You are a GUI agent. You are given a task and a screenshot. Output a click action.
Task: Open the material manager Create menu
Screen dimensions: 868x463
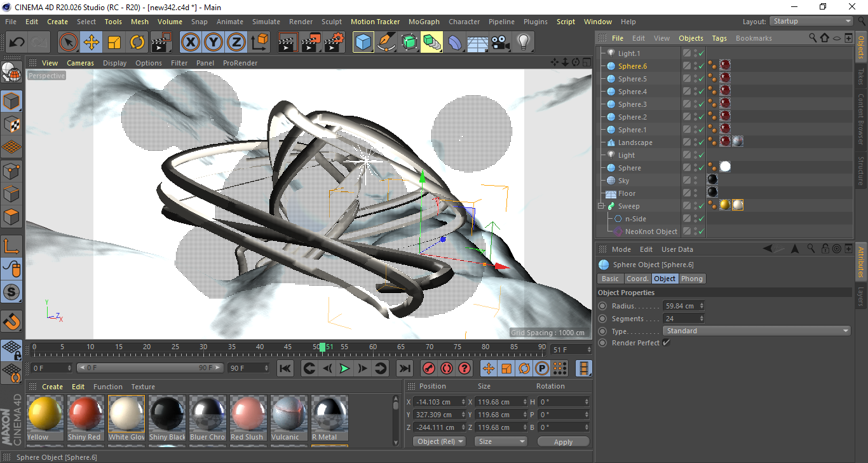[52, 387]
